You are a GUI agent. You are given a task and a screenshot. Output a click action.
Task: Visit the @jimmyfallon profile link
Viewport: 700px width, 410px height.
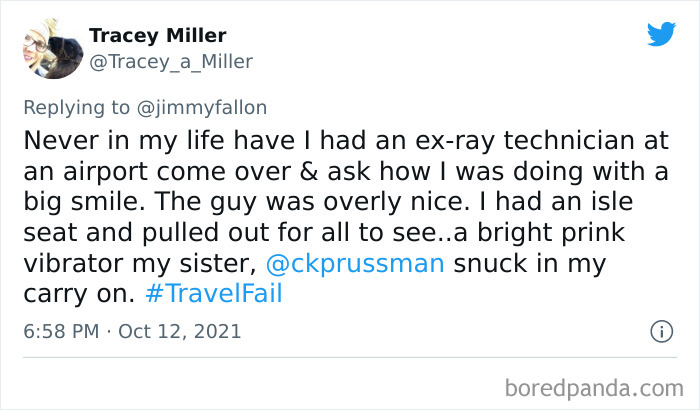tap(211, 107)
